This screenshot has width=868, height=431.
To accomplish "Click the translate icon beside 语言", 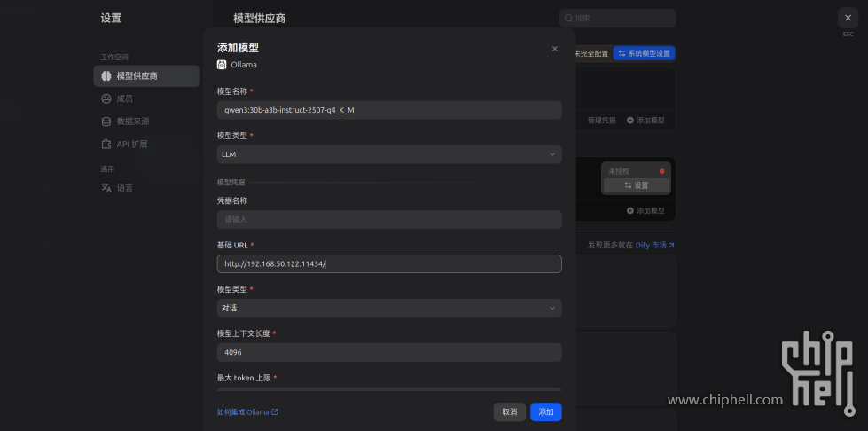I will point(106,188).
